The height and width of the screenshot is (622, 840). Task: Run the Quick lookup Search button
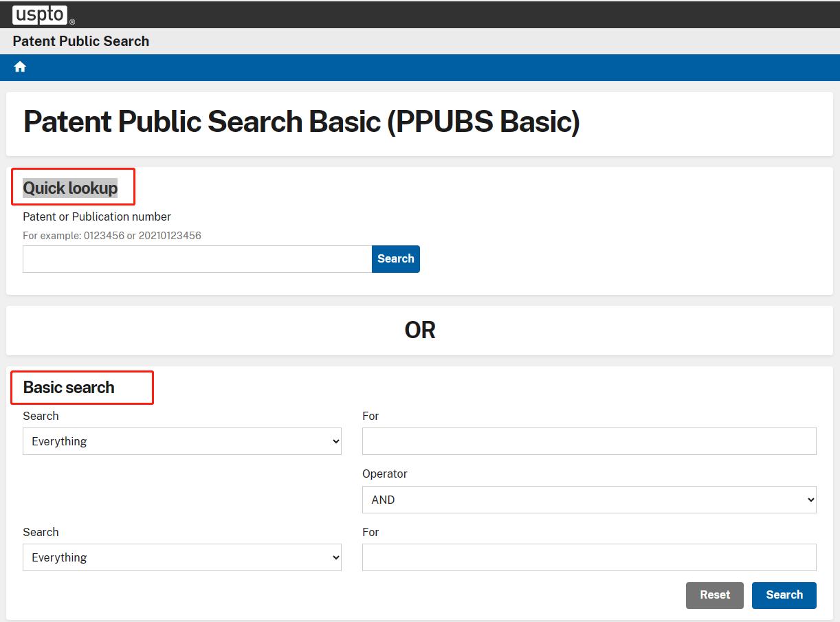[x=396, y=259]
